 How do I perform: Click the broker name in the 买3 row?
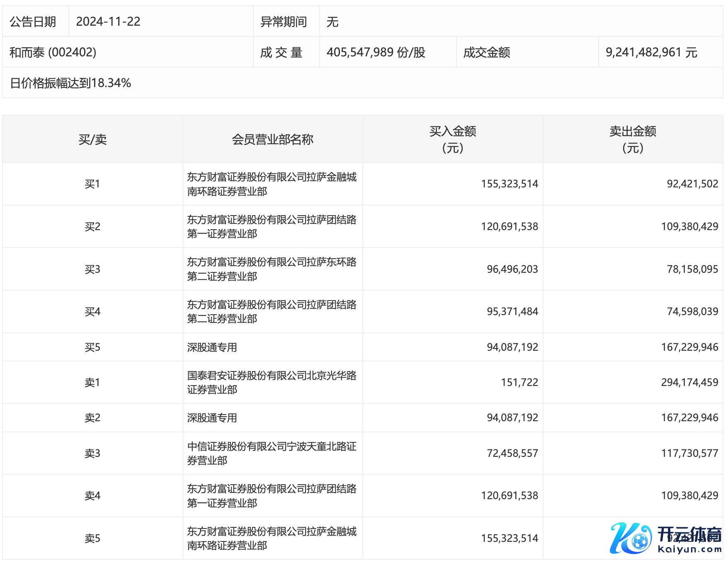272,269
